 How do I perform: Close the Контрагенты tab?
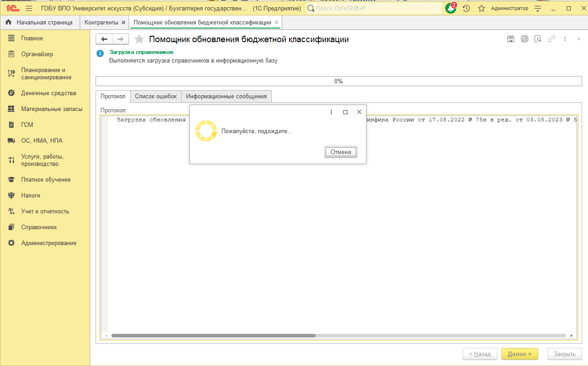[123, 22]
